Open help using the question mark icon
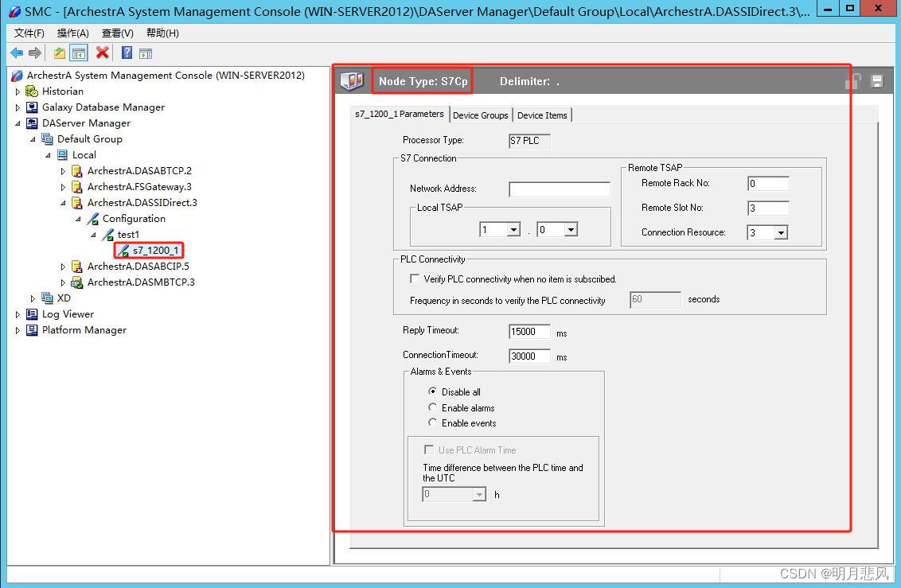This screenshot has width=901, height=588. [x=127, y=53]
